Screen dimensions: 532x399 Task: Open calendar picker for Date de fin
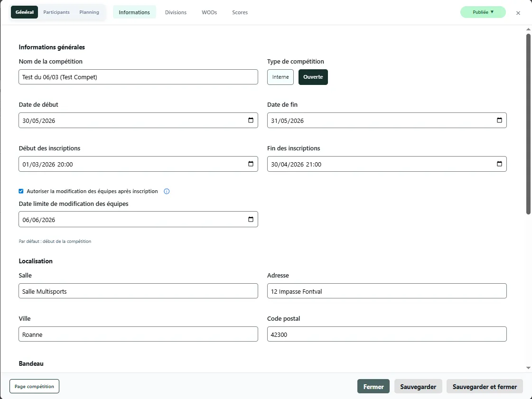pos(499,121)
